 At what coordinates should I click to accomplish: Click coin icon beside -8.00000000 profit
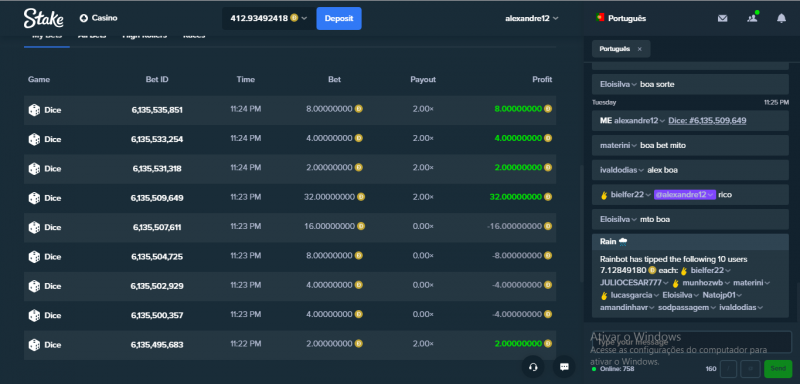(x=548, y=255)
